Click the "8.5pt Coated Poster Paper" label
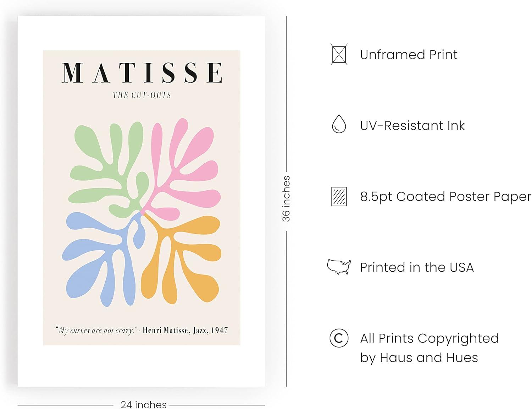Viewport: 532px width, 409px height. [445, 197]
